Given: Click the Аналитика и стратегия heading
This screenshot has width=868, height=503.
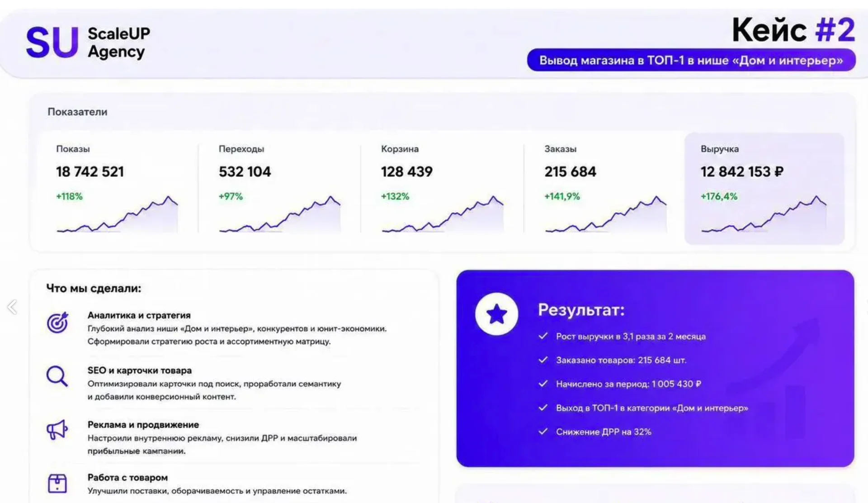Looking at the screenshot, I should pos(139,315).
